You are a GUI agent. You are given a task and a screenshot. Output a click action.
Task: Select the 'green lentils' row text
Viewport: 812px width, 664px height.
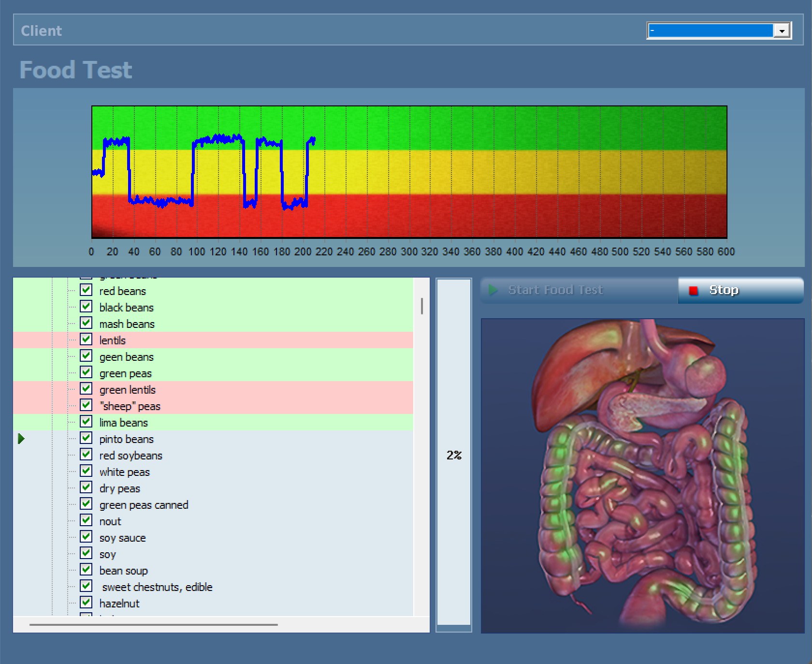[127, 390]
